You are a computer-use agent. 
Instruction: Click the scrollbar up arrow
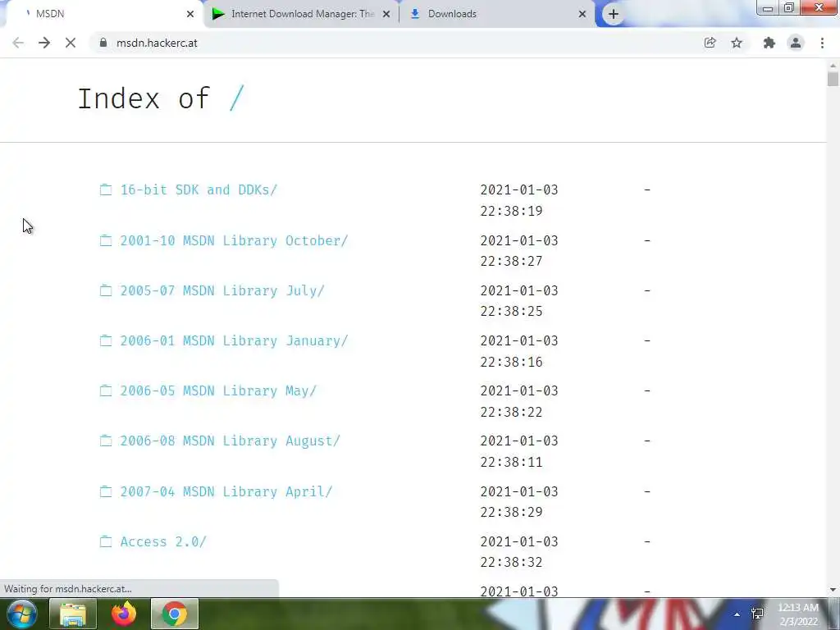[x=833, y=66]
